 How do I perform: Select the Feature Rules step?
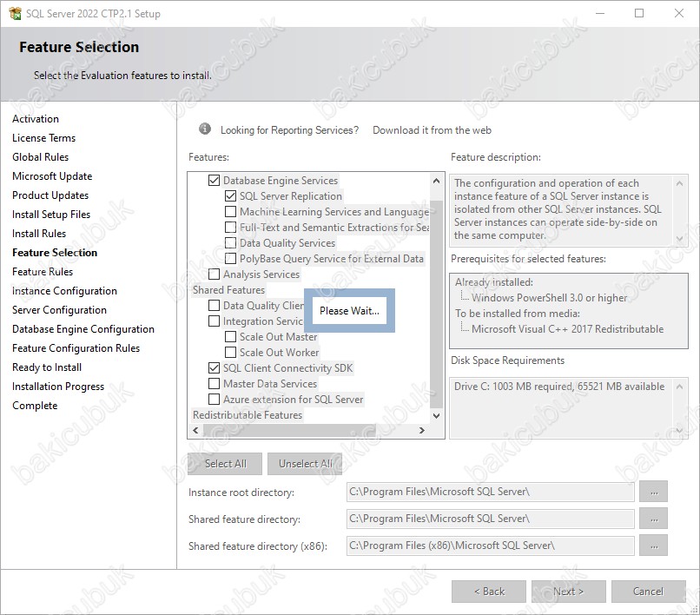pyautogui.click(x=43, y=272)
